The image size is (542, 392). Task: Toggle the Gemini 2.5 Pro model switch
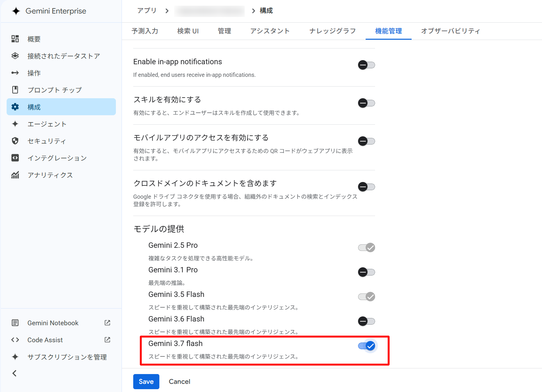366,247
